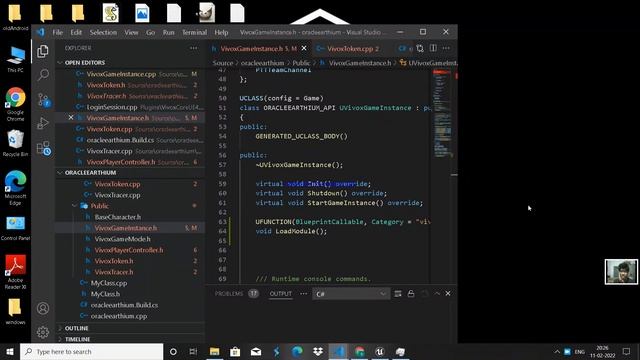Open Explorer panel more actions menu
Viewport: 640px width, 360px height.
[x=193, y=48]
